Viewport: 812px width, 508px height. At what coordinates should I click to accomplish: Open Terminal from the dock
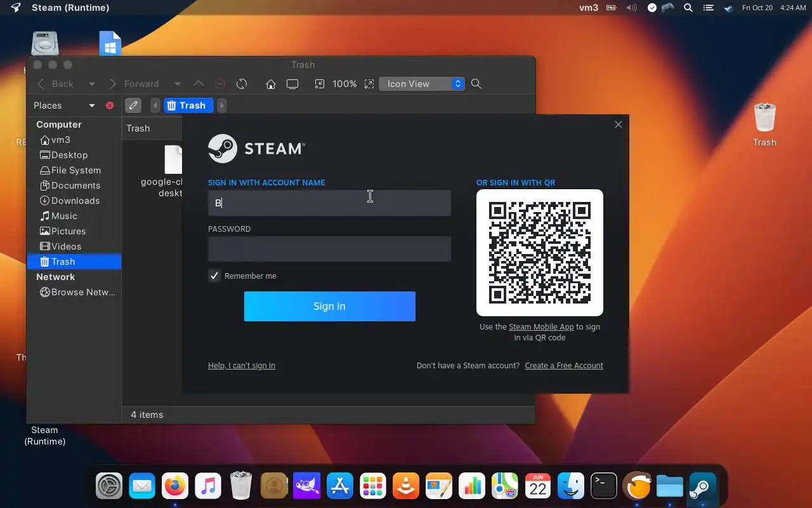point(604,487)
